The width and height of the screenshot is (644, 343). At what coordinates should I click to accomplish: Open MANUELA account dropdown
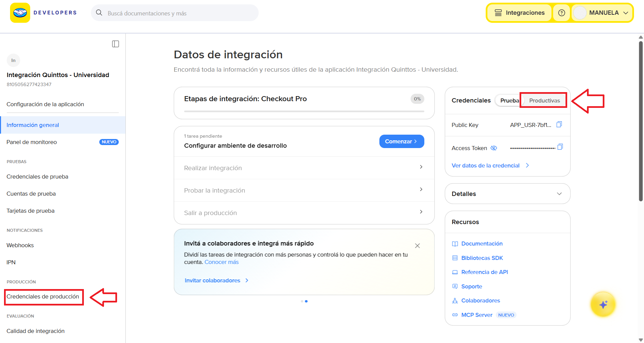(602, 13)
